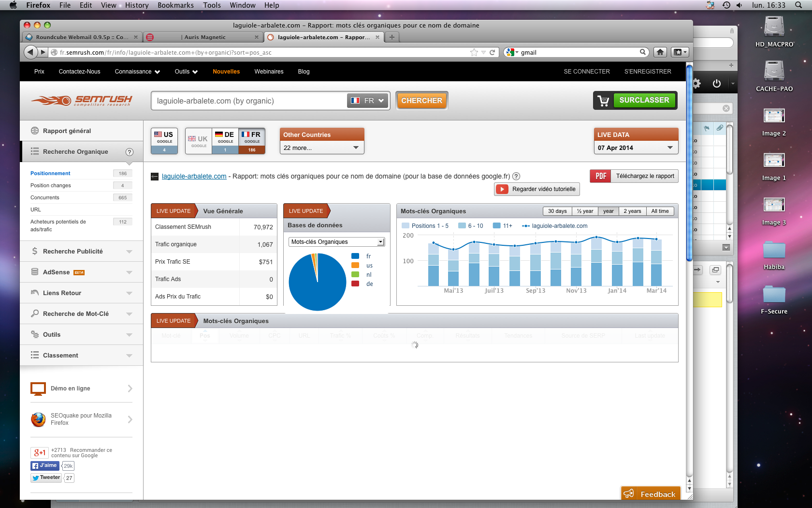Click the help question mark after report title

click(x=516, y=177)
